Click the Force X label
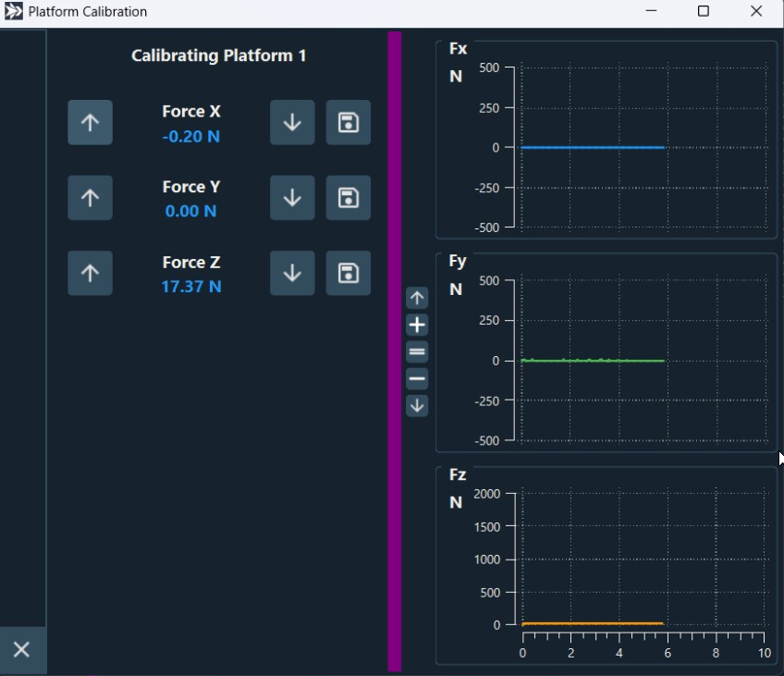The height and width of the screenshot is (676, 784). pyautogui.click(x=191, y=111)
